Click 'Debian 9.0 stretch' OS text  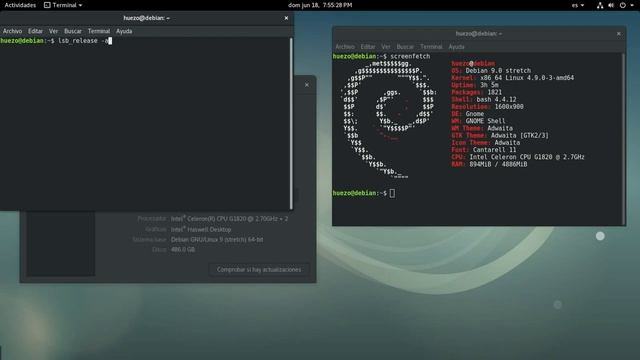click(x=498, y=71)
